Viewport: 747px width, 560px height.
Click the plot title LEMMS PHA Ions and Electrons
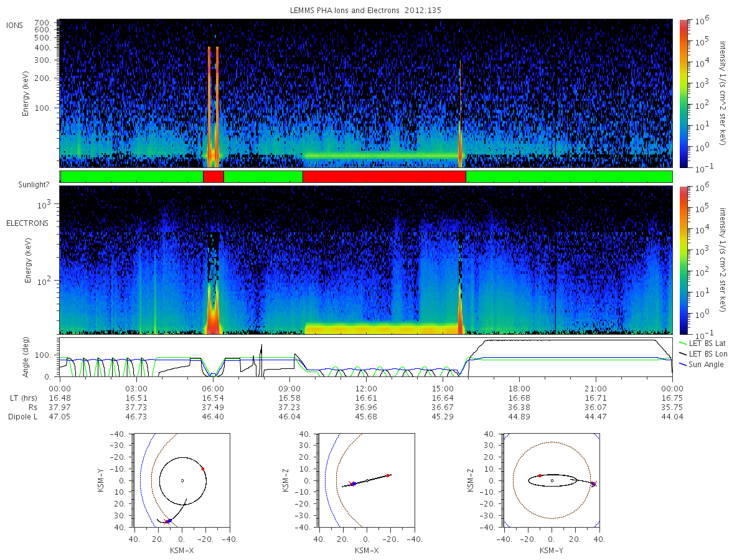pos(365,11)
